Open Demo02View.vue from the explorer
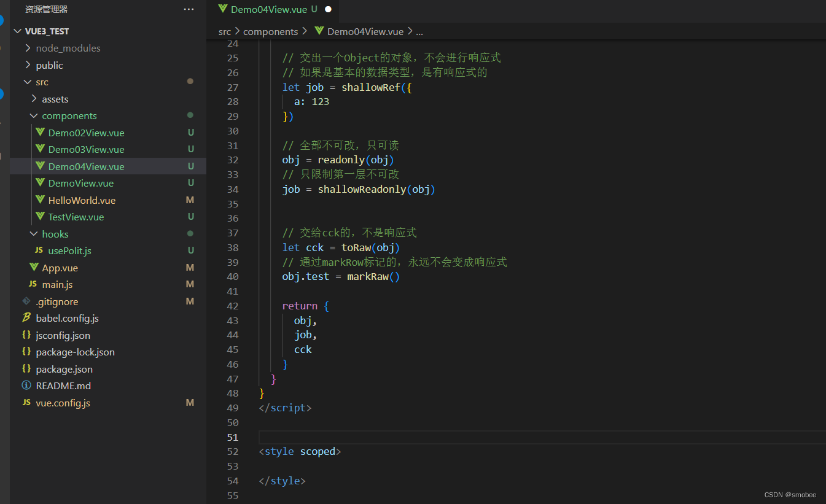 [x=86, y=133]
